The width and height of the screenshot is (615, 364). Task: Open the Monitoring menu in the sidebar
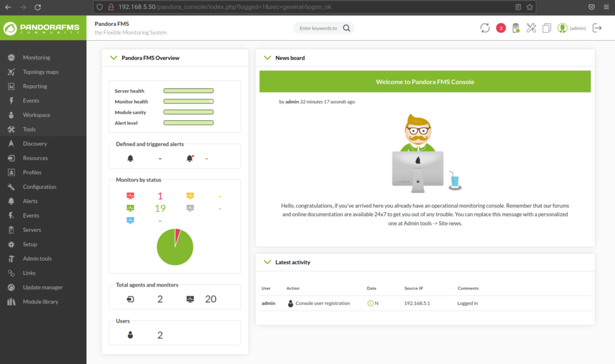click(11, 58)
